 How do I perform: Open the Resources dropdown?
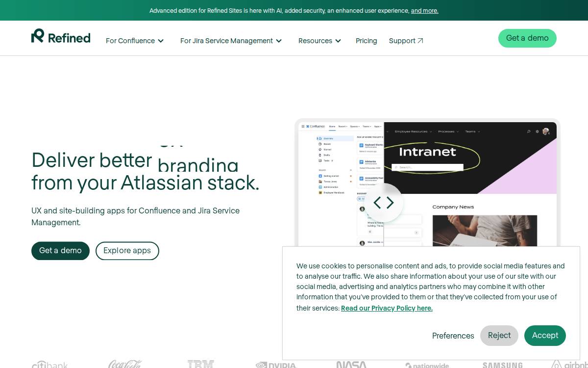click(320, 41)
